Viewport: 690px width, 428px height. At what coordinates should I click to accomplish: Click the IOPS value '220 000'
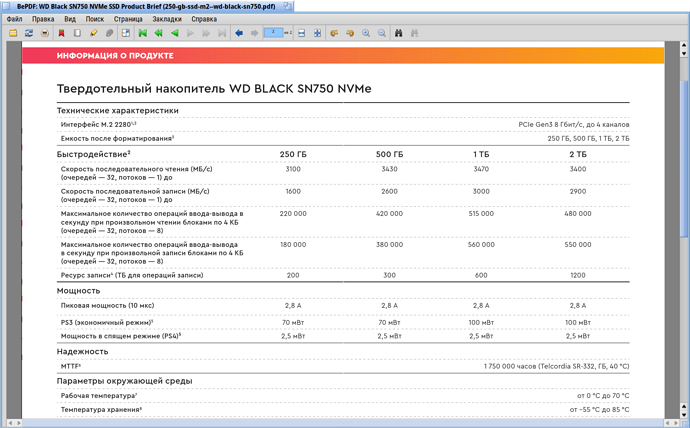click(293, 213)
